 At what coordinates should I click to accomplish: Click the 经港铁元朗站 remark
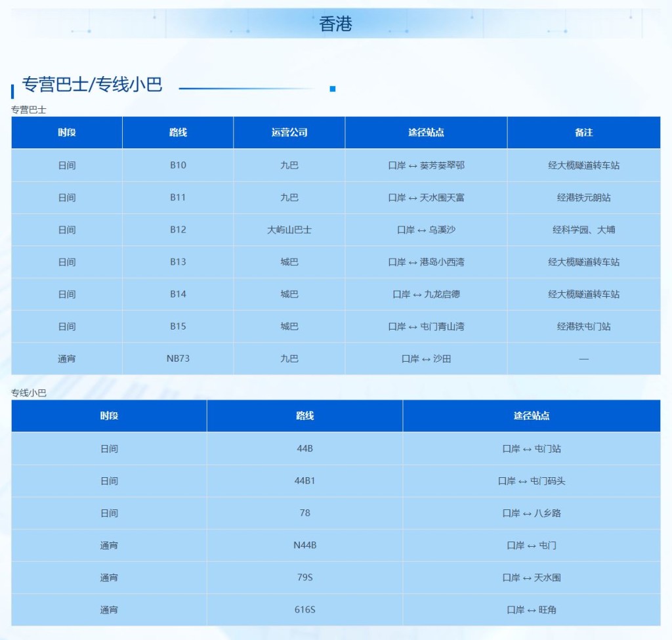tap(583, 197)
